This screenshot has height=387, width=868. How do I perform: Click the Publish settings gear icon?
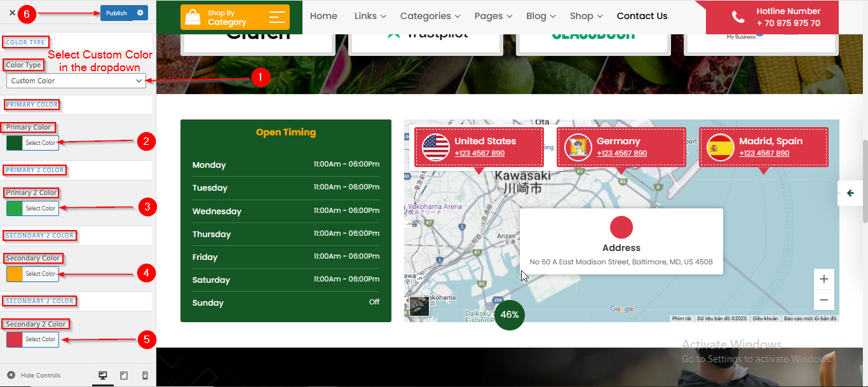click(x=140, y=13)
